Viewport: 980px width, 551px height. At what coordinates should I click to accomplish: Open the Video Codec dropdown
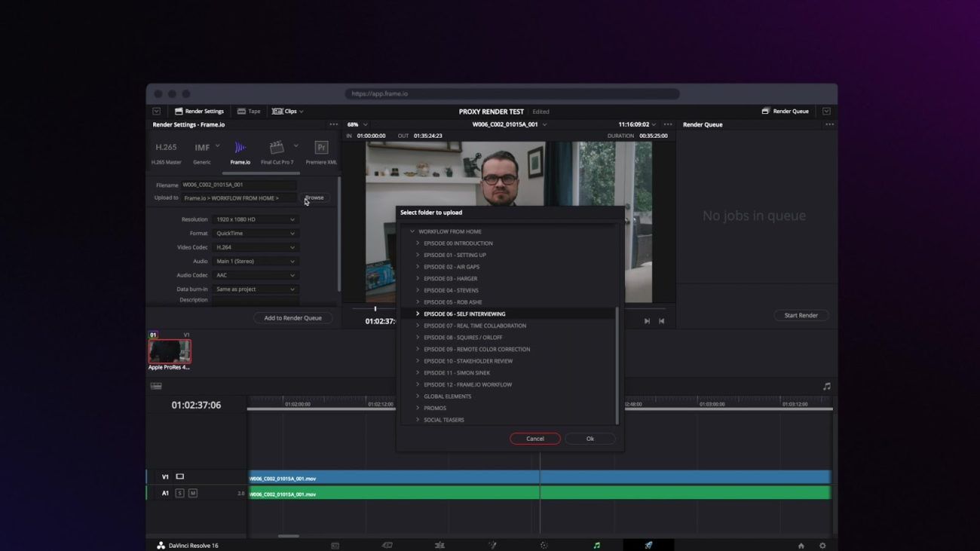[256, 246]
